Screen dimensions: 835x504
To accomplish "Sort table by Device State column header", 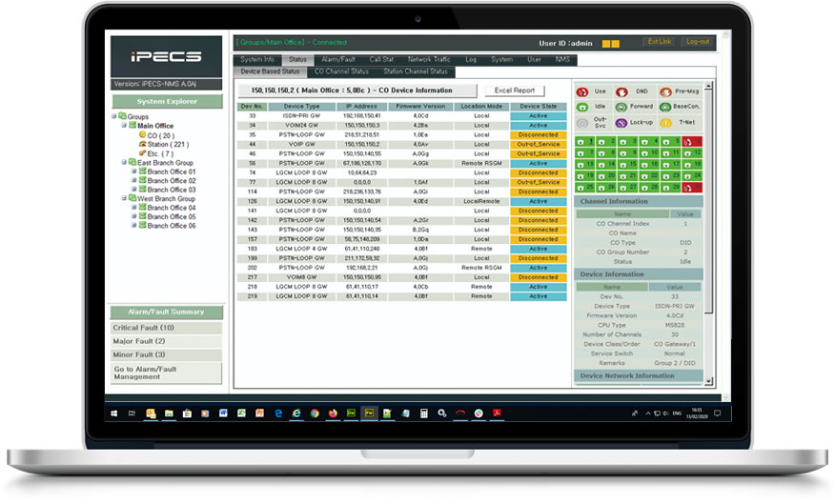I will 539,107.
